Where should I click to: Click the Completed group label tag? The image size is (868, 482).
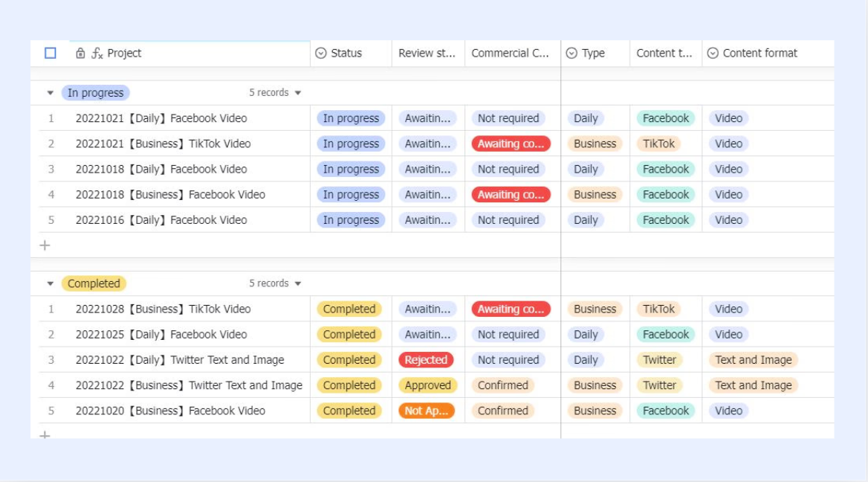[x=94, y=283]
